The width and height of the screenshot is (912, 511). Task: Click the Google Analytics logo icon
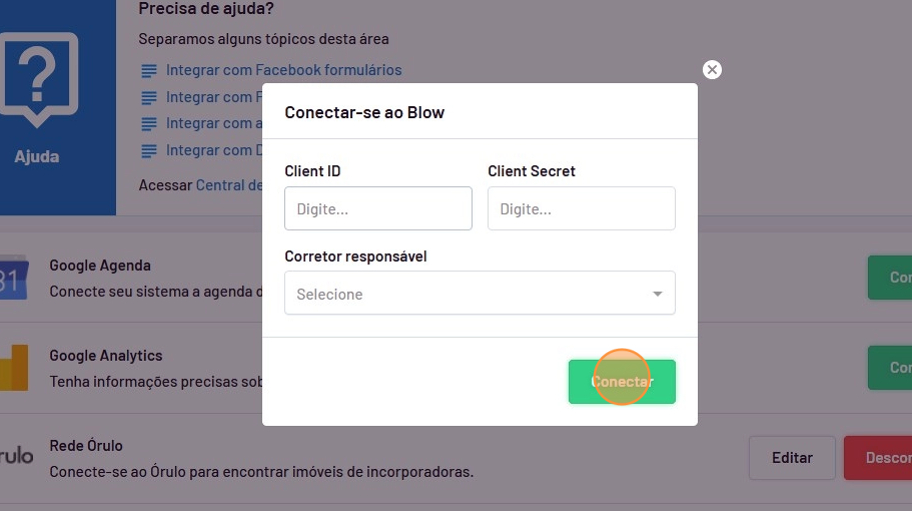tap(13, 370)
